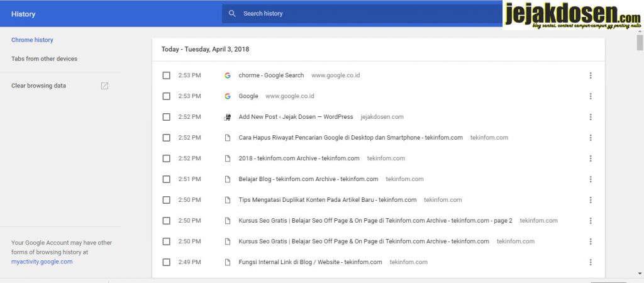Click page icon of Belajar Blog Archive entry
Screen dimensions: 644x283
click(x=228, y=179)
